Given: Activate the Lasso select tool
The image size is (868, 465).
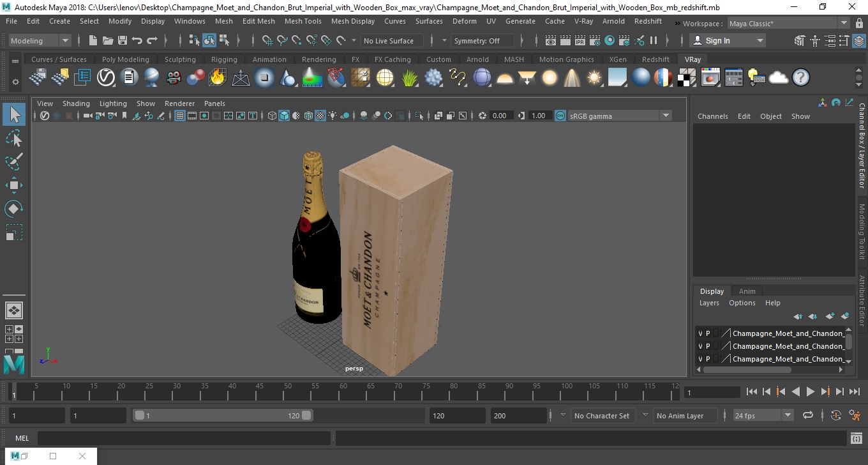Looking at the screenshot, I should pyautogui.click(x=14, y=138).
